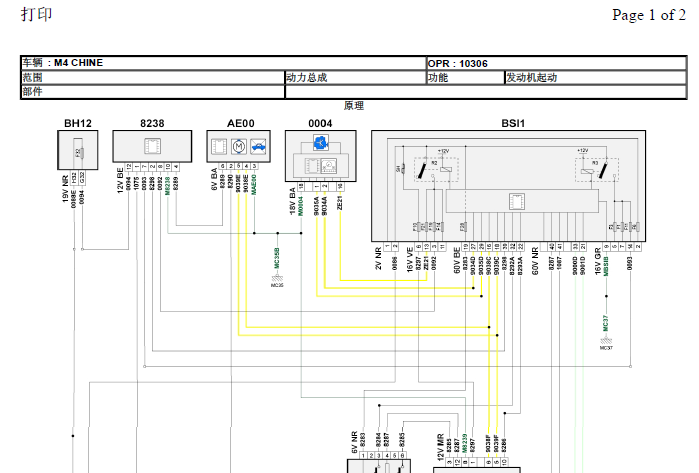Click the 范围 table cell
Screen dimensions: 699x473
[x=152, y=78]
